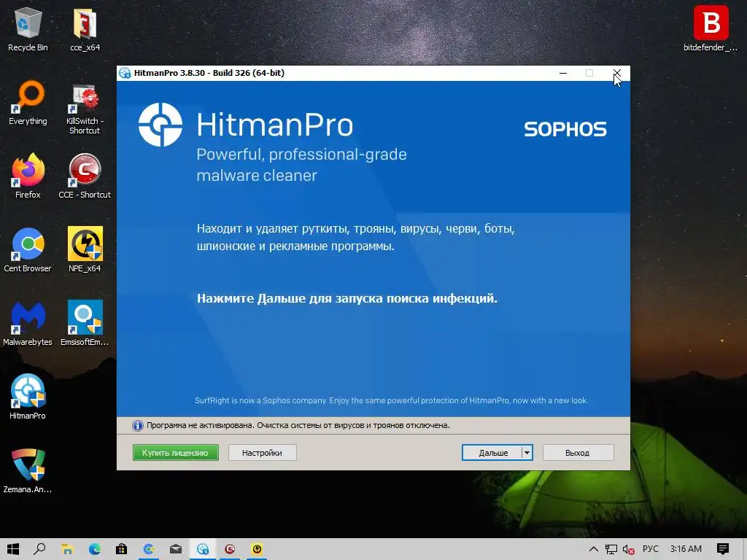This screenshot has width=747, height=560.
Task: Open the network tray icon
Action: pos(611,549)
